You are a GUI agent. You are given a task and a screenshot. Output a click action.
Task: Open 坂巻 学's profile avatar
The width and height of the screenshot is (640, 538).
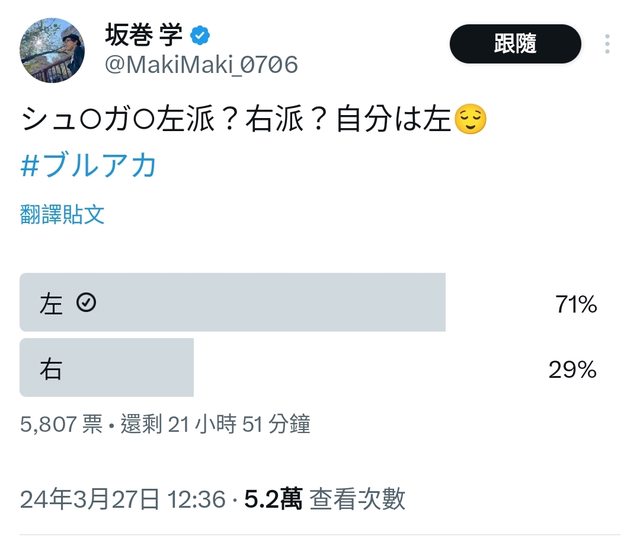(x=52, y=50)
